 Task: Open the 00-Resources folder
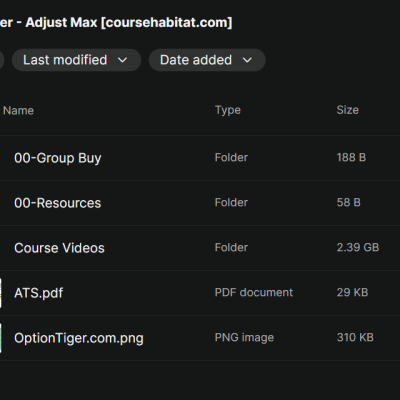(58, 203)
